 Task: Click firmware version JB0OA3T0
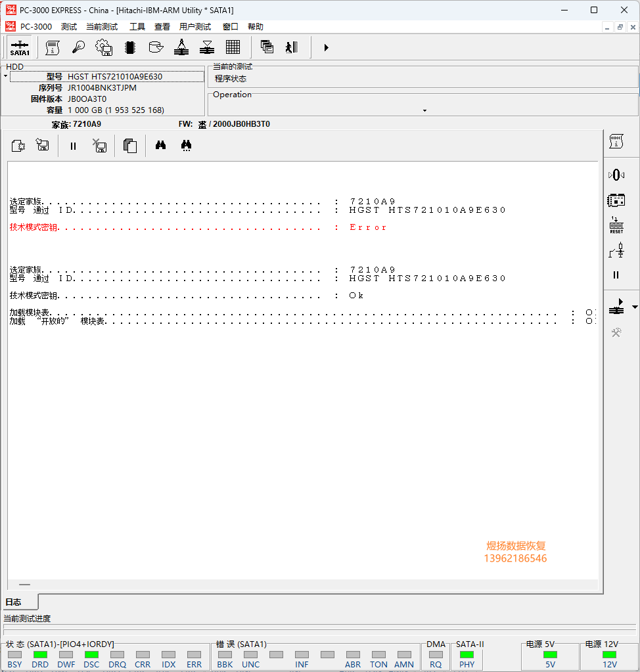click(87, 99)
